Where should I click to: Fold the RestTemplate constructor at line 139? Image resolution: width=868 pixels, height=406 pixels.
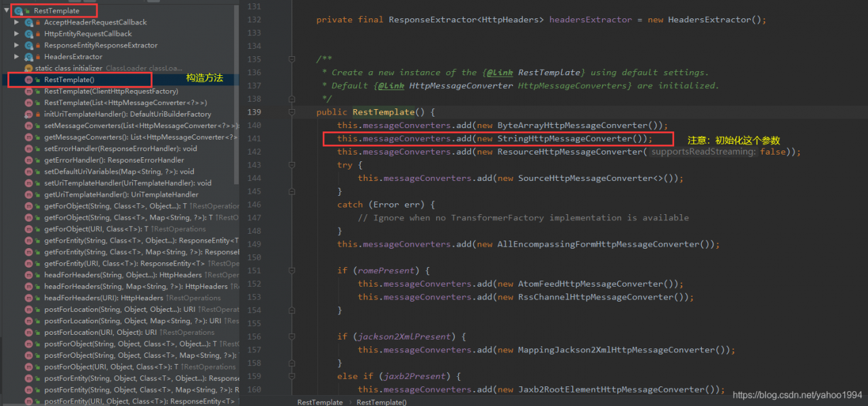pos(292,113)
